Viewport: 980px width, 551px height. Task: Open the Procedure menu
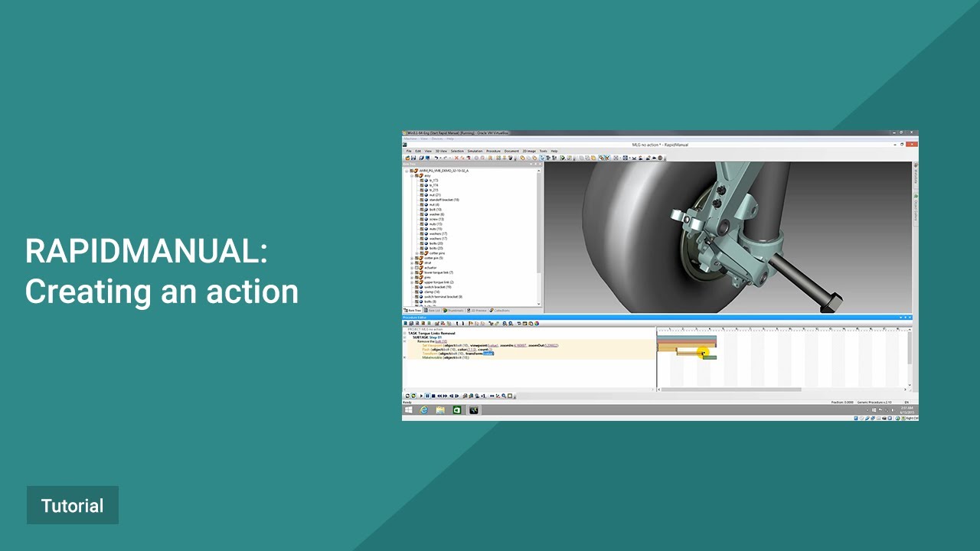494,151
